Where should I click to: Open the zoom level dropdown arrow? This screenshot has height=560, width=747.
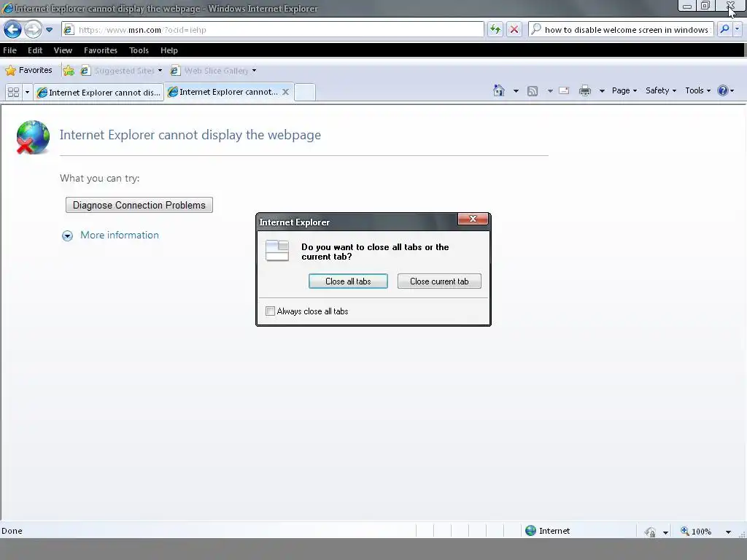click(x=728, y=532)
